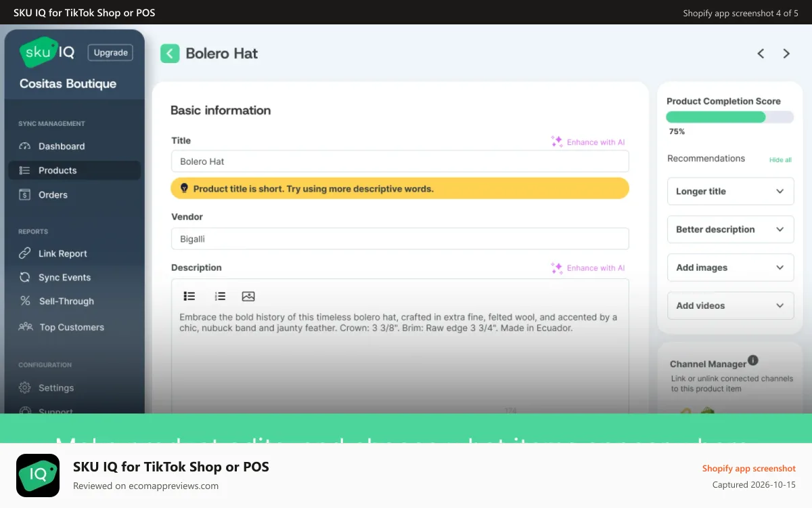The width and height of the screenshot is (812, 508).
Task: Click the Sync Events refresh icon
Action: (25, 278)
